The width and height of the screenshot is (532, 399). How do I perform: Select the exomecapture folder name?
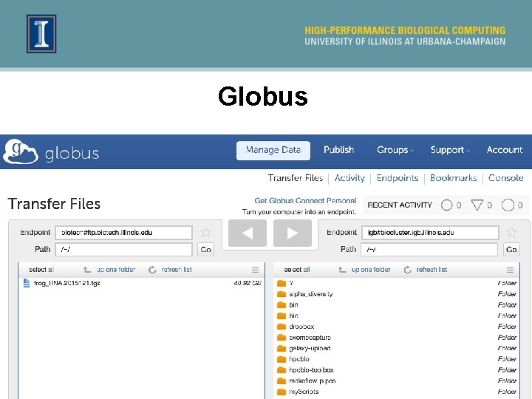[310, 338]
